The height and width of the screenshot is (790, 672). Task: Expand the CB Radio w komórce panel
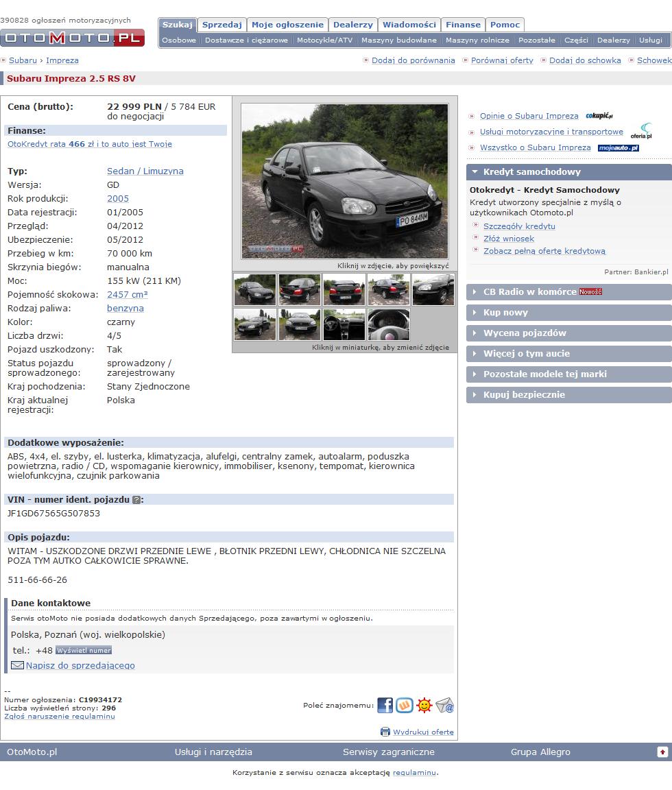coord(569,291)
